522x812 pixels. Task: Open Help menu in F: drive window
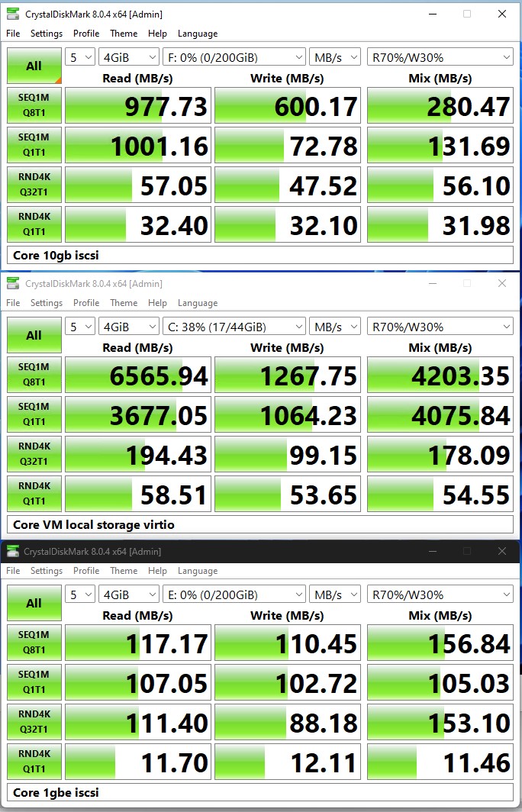tap(157, 33)
